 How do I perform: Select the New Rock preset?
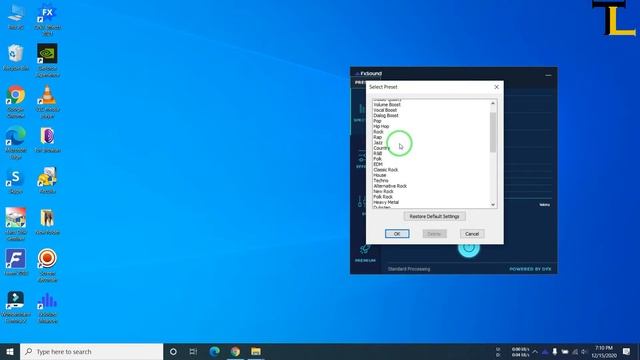[383, 191]
